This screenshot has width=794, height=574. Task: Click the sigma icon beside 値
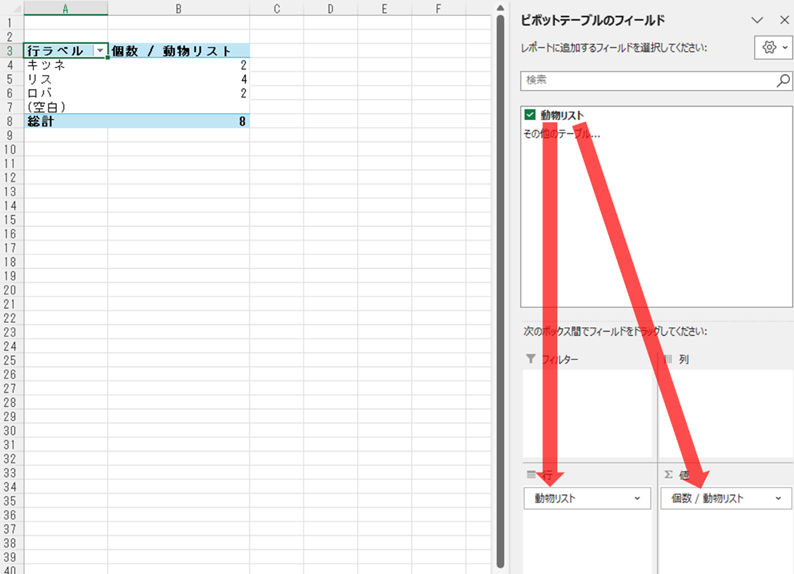(668, 474)
